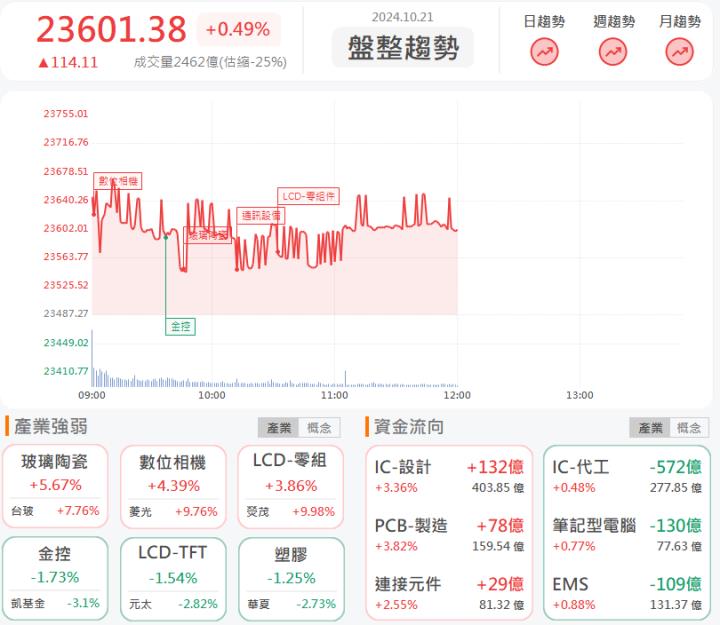The image size is (720, 625).
Task: Switch to 概念 tab in 產業強弱 section
Action: [x=319, y=428]
